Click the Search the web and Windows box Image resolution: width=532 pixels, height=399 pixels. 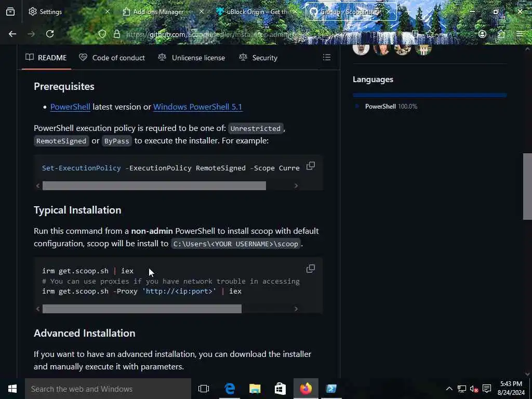point(108,389)
